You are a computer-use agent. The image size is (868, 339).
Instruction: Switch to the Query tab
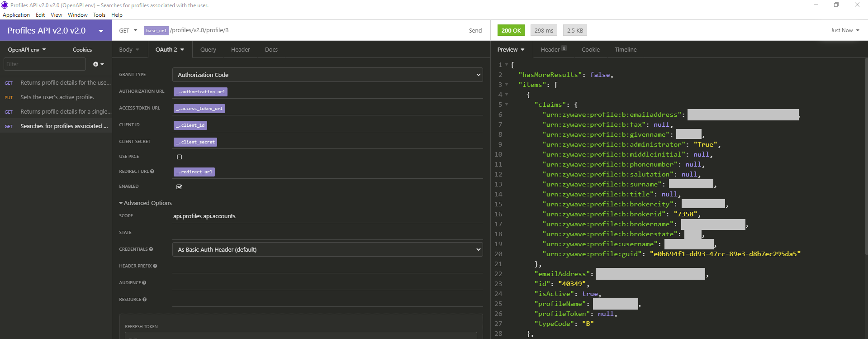click(x=208, y=50)
